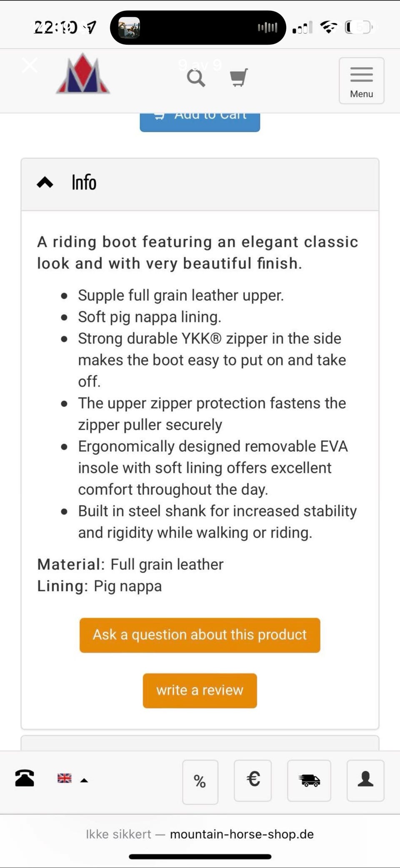Tap the percent discounts icon
The image size is (400, 868).
[200, 782]
